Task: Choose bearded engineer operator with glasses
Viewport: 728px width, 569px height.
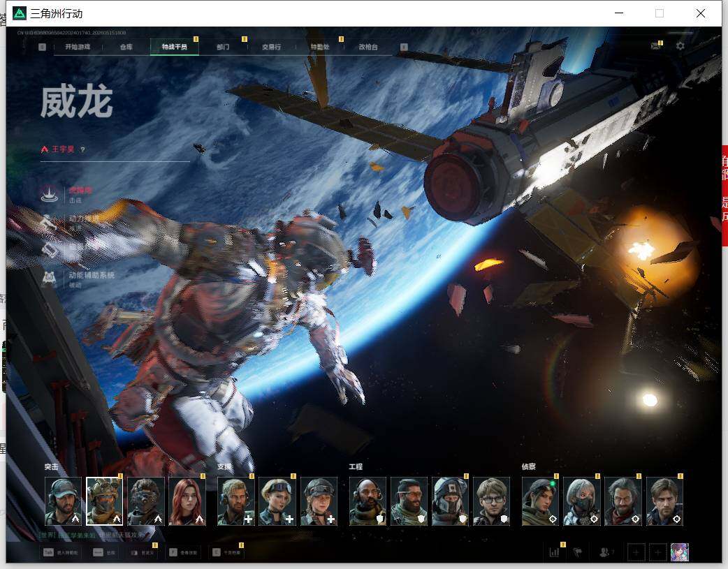Action: pos(409,501)
